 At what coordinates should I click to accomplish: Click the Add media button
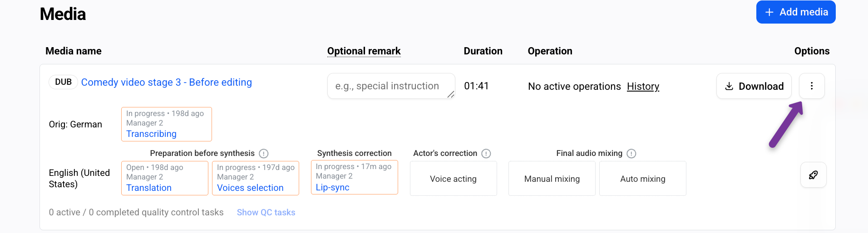pos(796,12)
